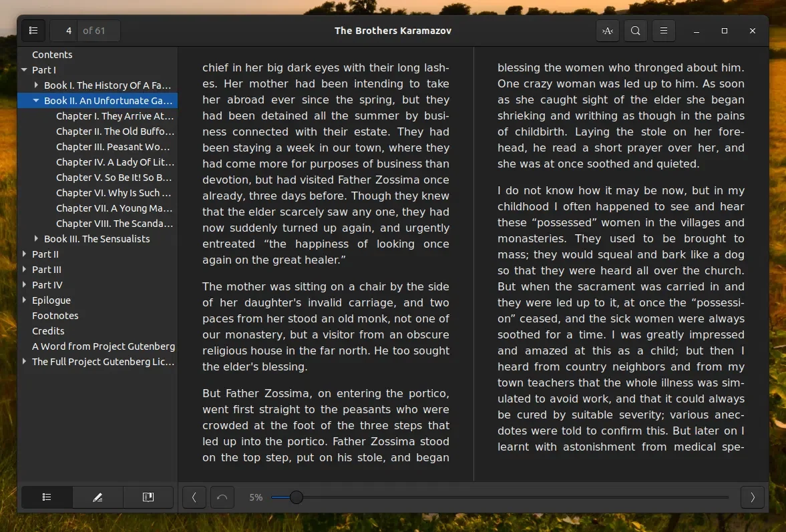Click the 'of 61' page count text
Screen dimensions: 786x532
click(93, 31)
